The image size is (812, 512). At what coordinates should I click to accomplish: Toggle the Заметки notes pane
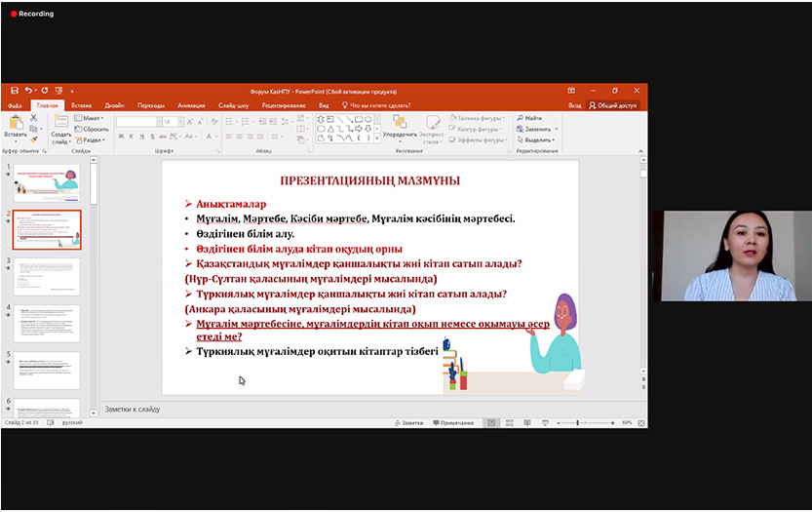407,423
